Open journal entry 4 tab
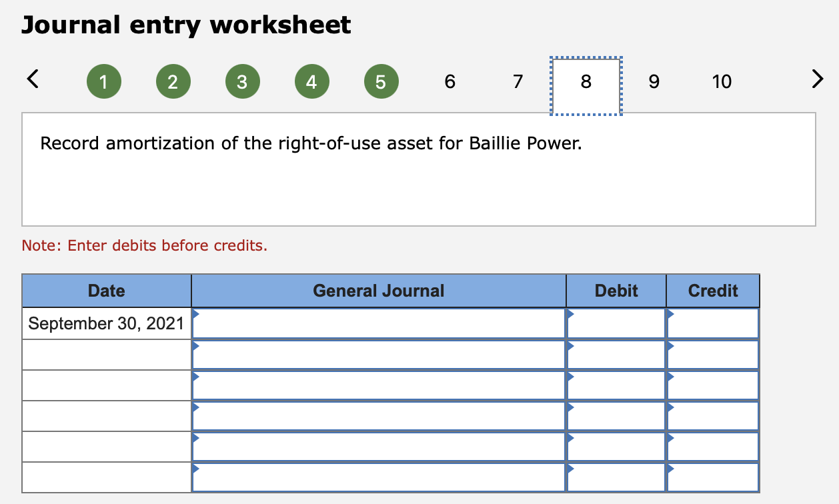 311,82
